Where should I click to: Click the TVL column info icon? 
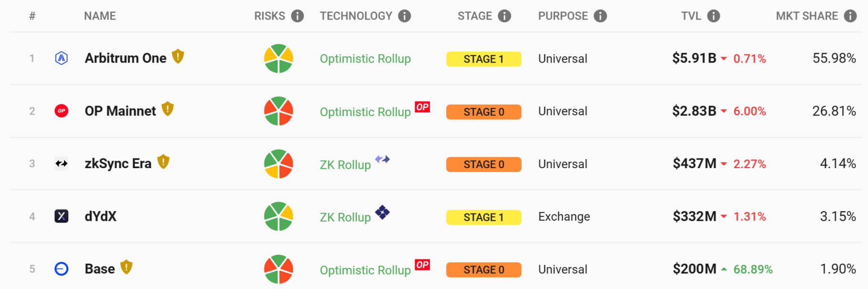[714, 16]
